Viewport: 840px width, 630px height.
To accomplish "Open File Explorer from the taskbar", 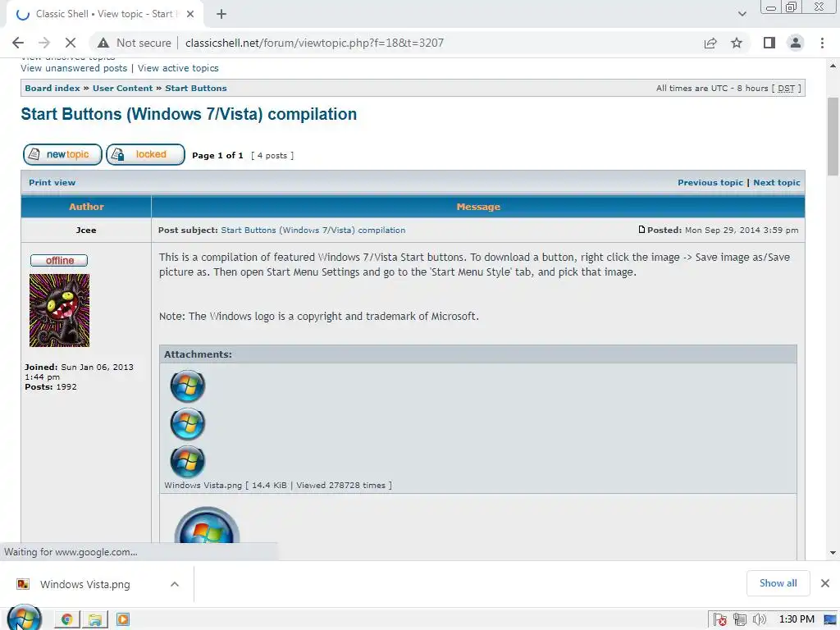I will pyautogui.click(x=95, y=619).
